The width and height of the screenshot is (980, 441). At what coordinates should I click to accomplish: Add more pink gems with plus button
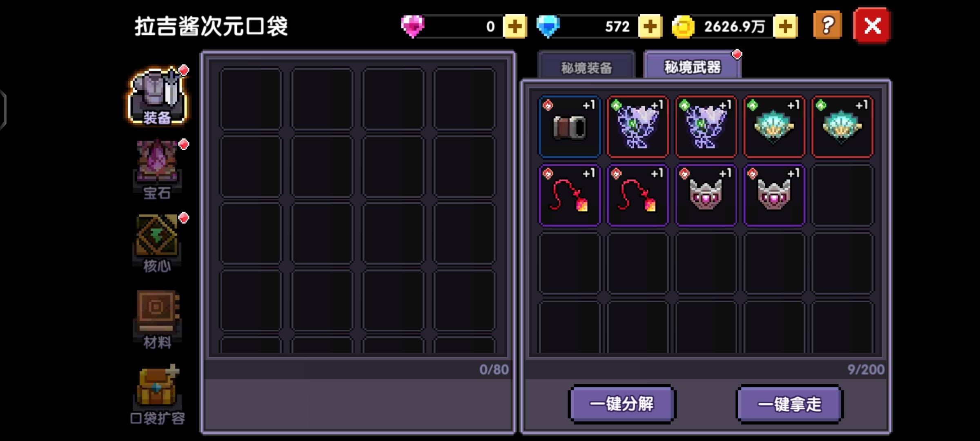coord(514,27)
